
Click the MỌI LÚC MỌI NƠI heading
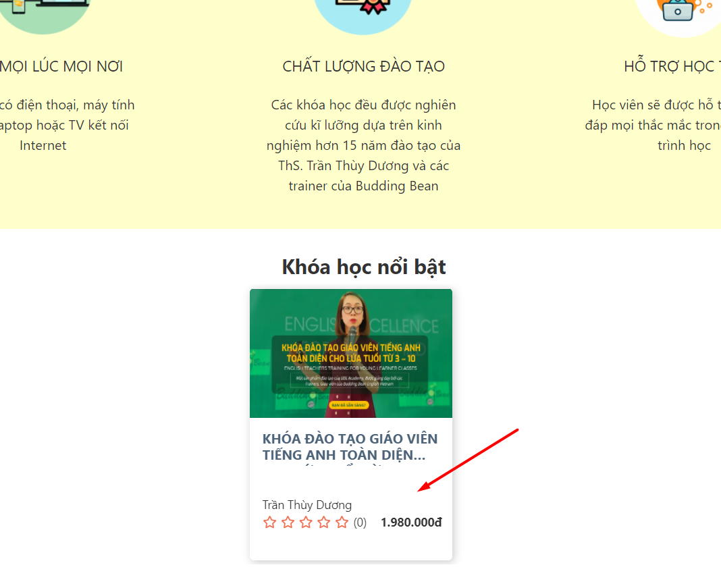click(x=61, y=67)
